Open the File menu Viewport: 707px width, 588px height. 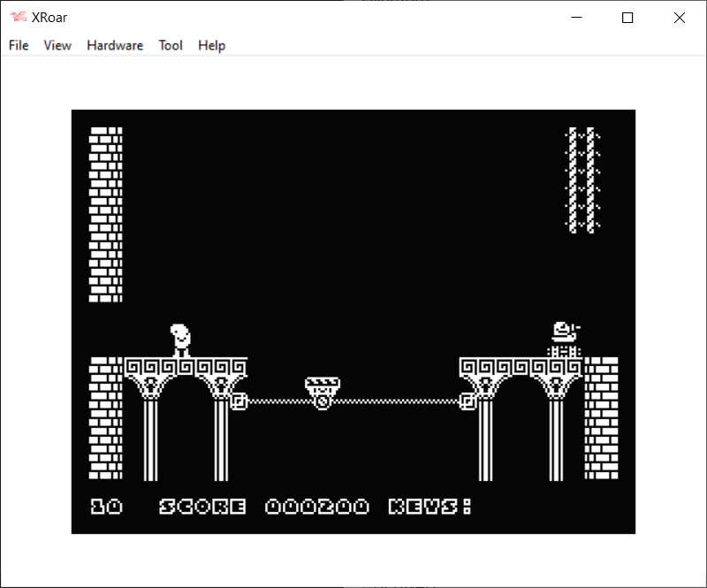click(19, 45)
